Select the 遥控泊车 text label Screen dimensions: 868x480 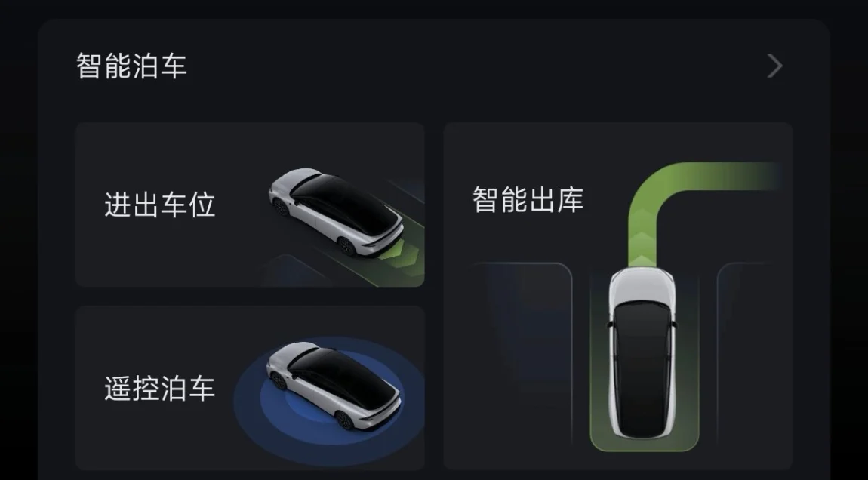(x=159, y=388)
